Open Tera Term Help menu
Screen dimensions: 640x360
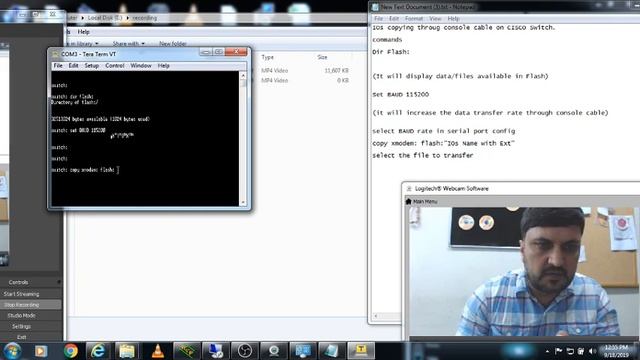pyautogui.click(x=163, y=66)
